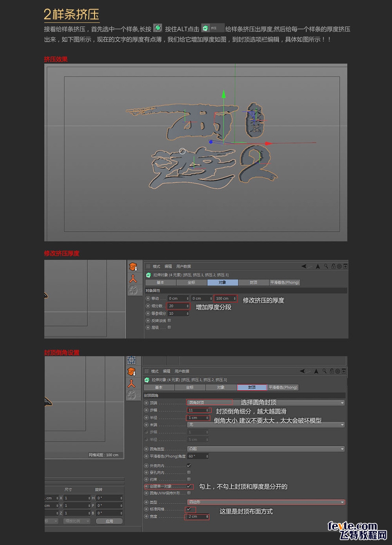Viewport: 392px width, 545px height.
Task: Click the green extrude object icon in the upper panel title
Action: click(148, 275)
